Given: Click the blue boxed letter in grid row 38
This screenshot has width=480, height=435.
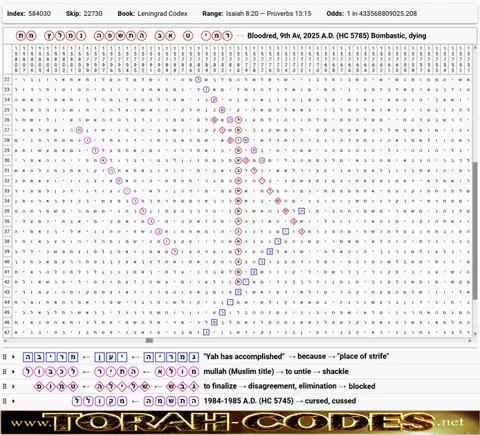Looking at the screenshot, I should [278, 241].
